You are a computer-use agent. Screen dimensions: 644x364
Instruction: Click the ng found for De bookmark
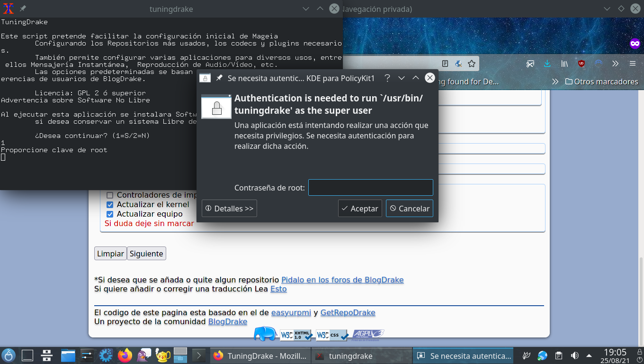tap(468, 82)
